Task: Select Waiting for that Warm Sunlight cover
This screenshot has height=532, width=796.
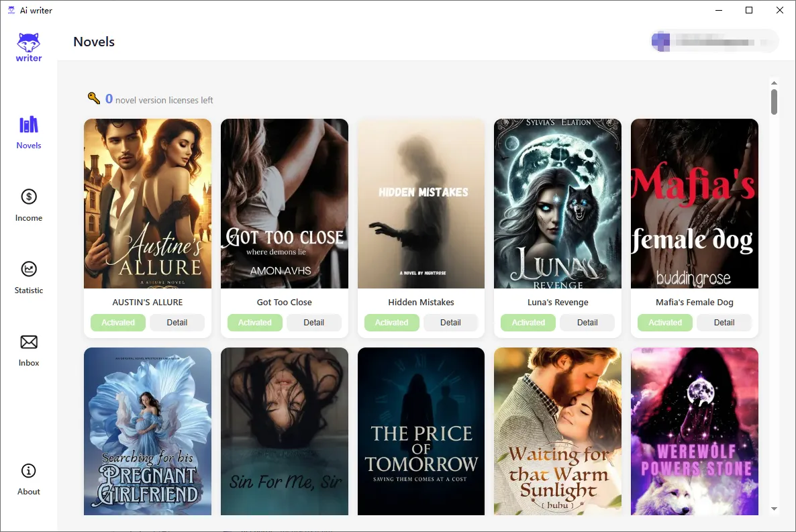Action: click(x=558, y=431)
